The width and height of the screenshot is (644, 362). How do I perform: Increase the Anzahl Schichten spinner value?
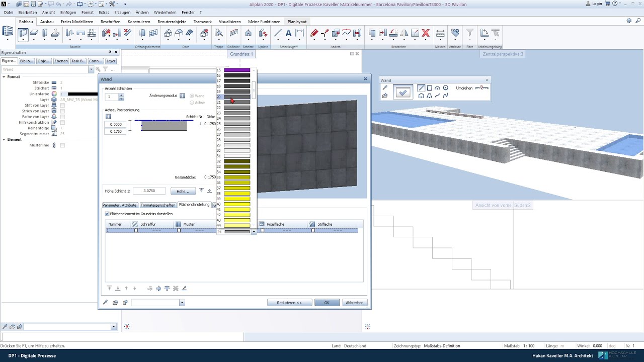pos(121,95)
